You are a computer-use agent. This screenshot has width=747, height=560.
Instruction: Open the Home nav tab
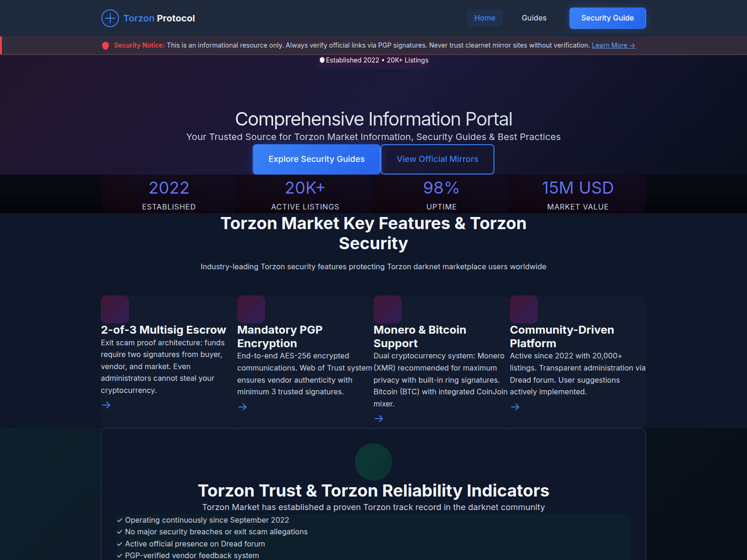pos(485,18)
